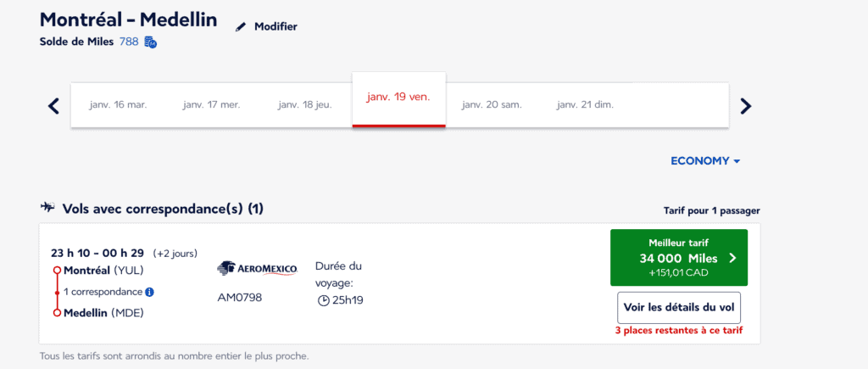Screen dimensions: 868x369
Task: Click the Miles balance coins icon
Action: pyautogui.click(x=150, y=42)
